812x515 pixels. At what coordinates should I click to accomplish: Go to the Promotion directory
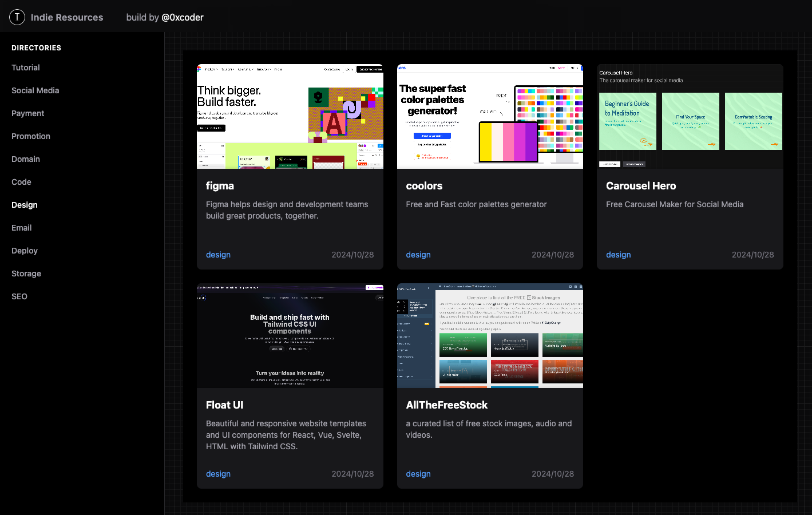[31, 136]
